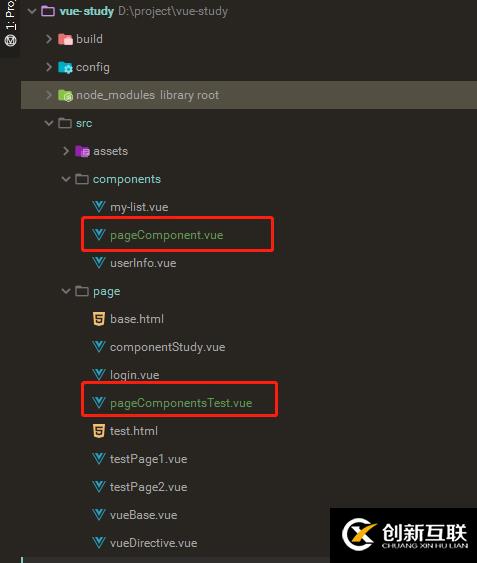Expand the assets folder arrow
The height and width of the screenshot is (563, 477).
pyautogui.click(x=66, y=151)
